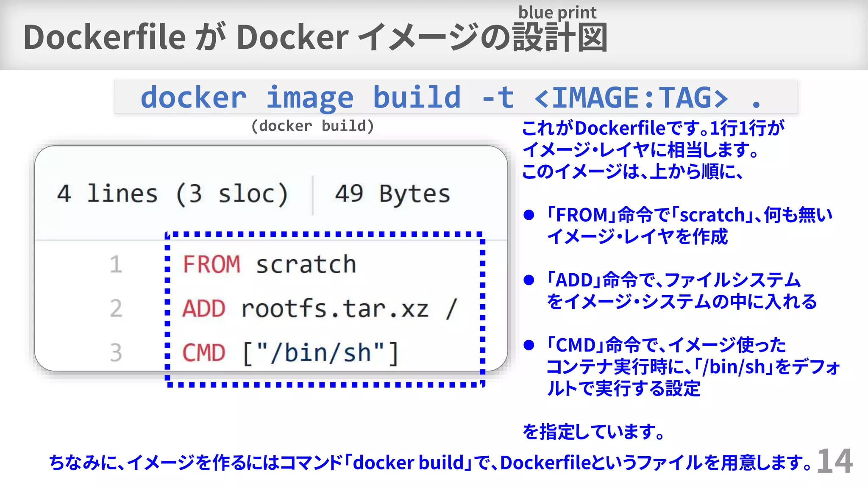Click line number 3 in the code listing
Image resolution: width=868 pixels, height=488 pixels.
(x=116, y=352)
